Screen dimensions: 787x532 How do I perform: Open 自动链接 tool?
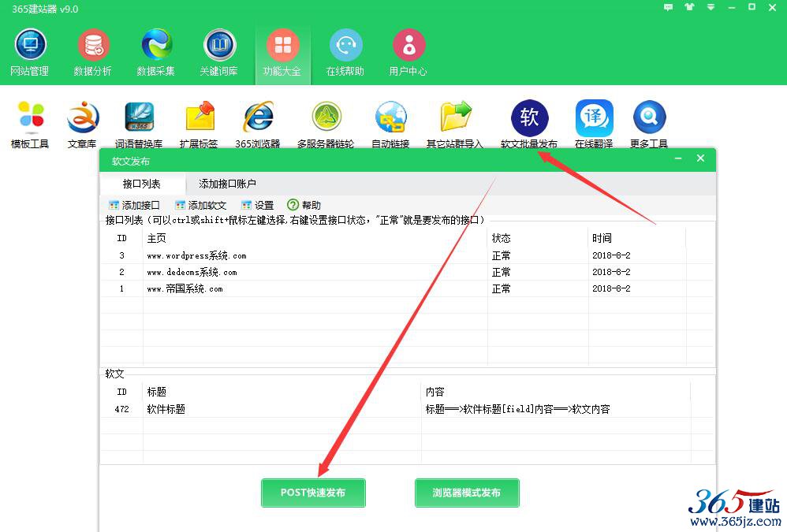(x=390, y=125)
